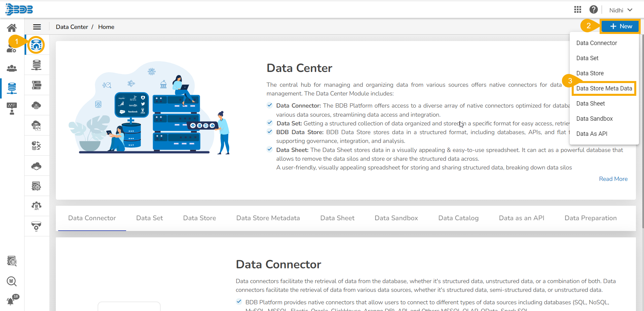The width and height of the screenshot is (644, 311).
Task: Click the large Data Center heading
Action: (299, 68)
